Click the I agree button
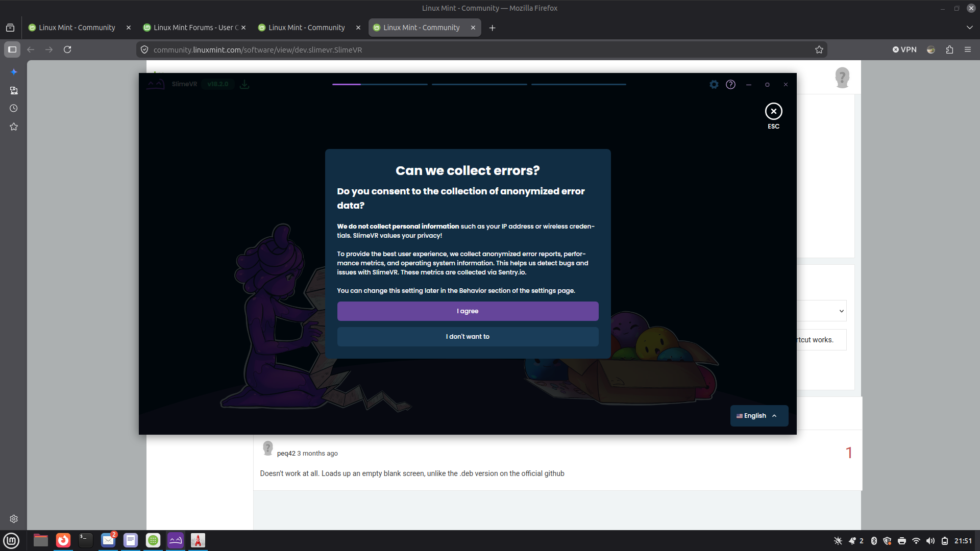The width and height of the screenshot is (980, 551). [x=468, y=311]
